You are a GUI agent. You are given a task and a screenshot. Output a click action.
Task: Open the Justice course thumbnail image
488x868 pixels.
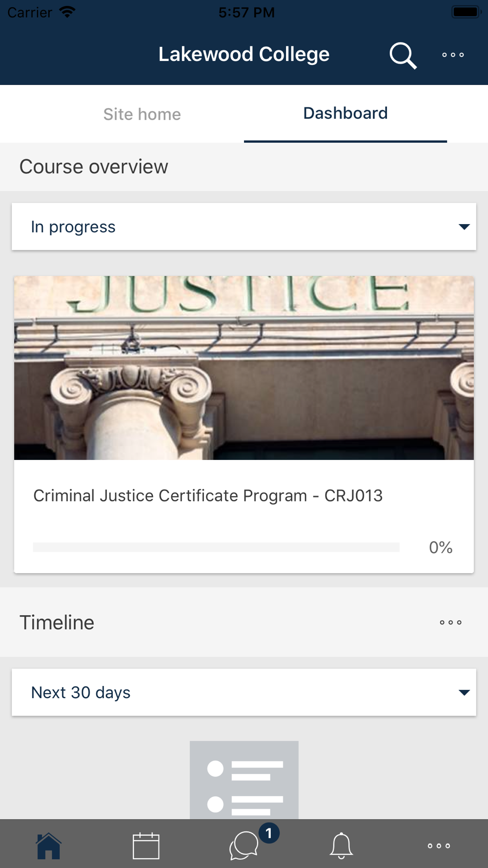[x=244, y=368]
